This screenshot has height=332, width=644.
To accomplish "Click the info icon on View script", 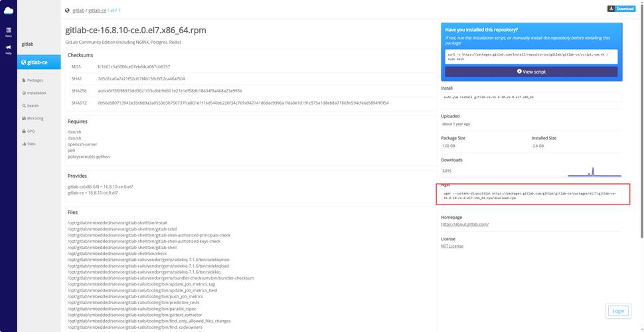I will click(x=519, y=71).
